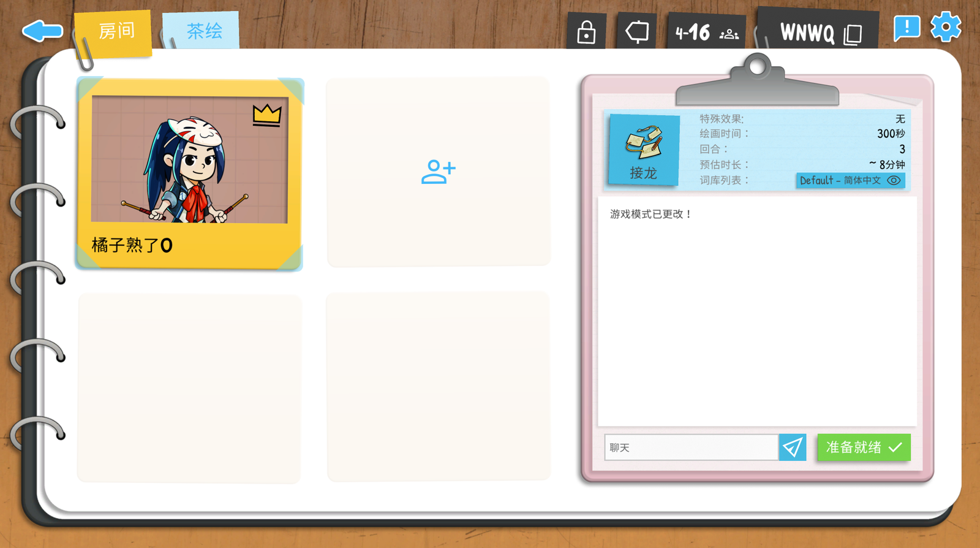Open the blue exclamation report icon
Screen dimensions: 980x548
(907, 28)
